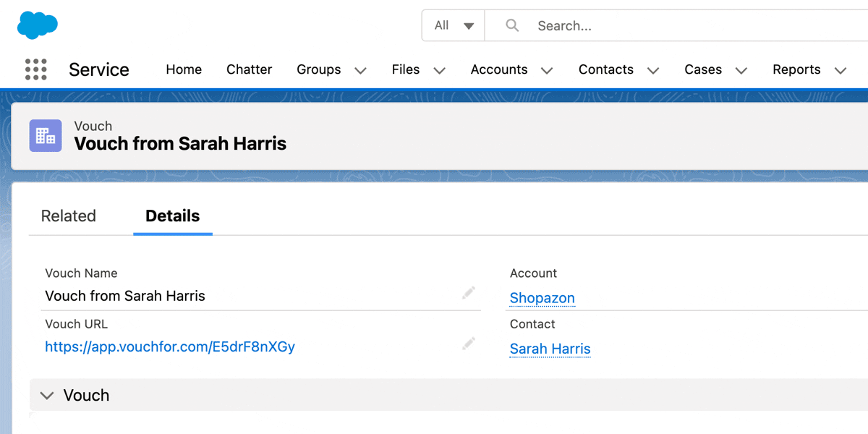Click the Vouch Name field value
The height and width of the screenshot is (434, 868).
click(x=125, y=296)
